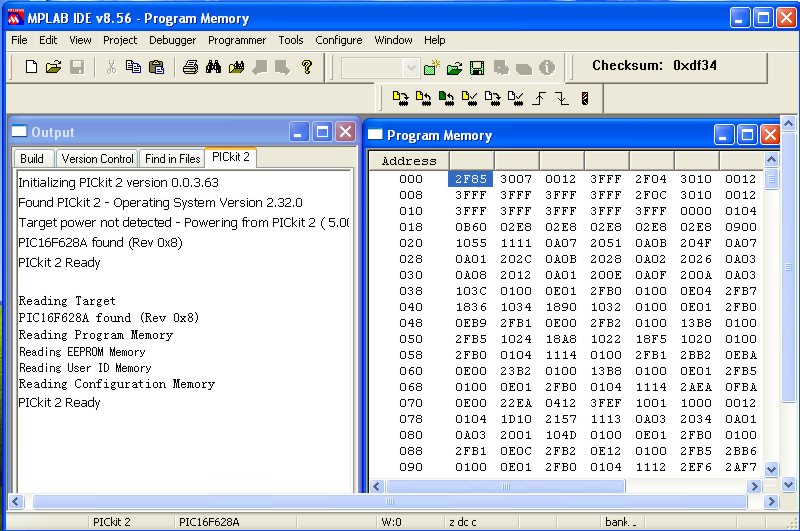This screenshot has width=800, height=531.
Task: Click Hold in Reset down-arrow icon
Action: (562, 98)
